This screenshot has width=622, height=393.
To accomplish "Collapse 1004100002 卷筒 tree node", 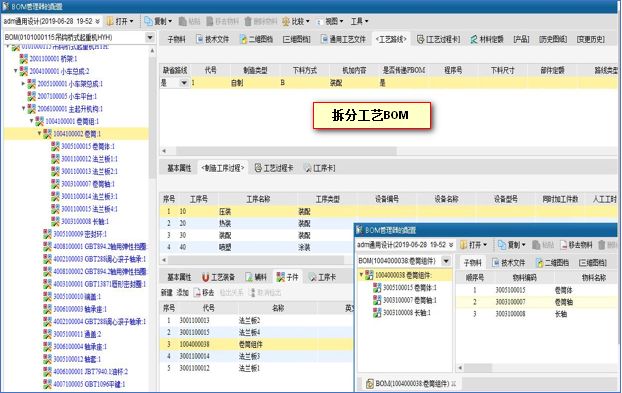I will click(39, 134).
